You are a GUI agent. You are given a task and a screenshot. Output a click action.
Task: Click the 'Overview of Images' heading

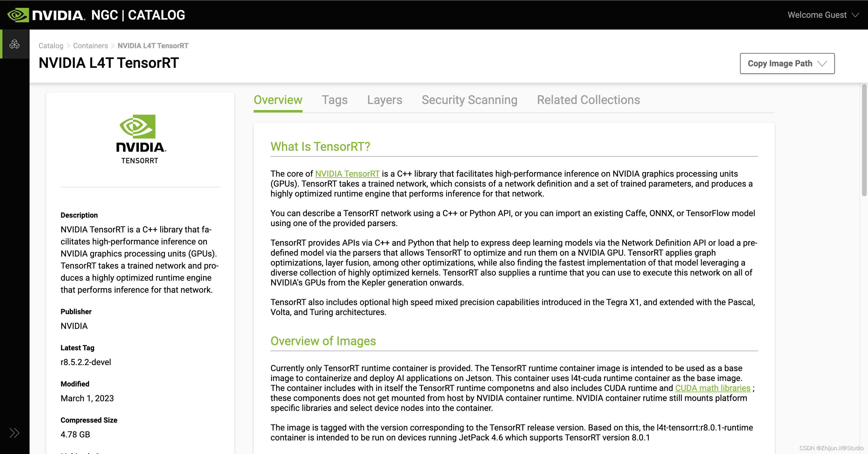[x=323, y=341]
